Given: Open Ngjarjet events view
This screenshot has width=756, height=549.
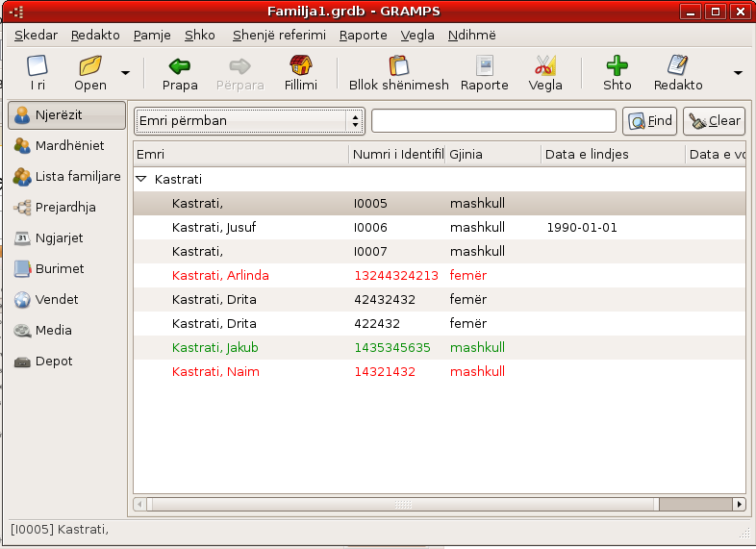Looking at the screenshot, I should [x=67, y=238].
